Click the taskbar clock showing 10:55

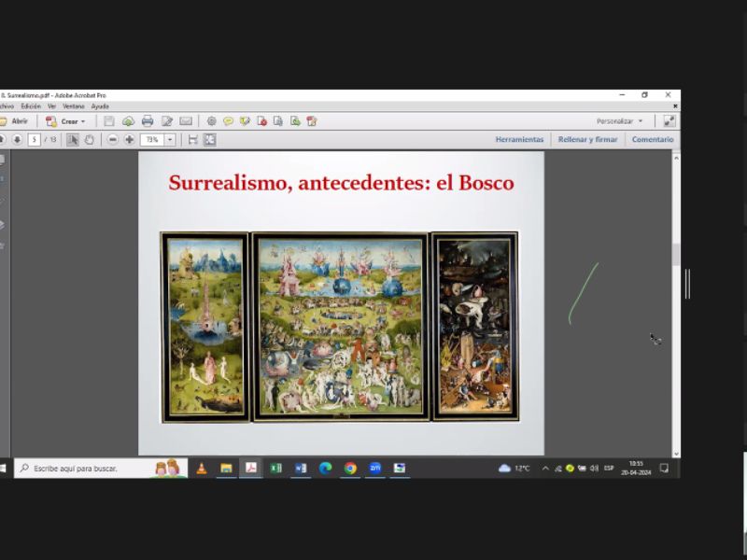pyautogui.click(x=636, y=469)
